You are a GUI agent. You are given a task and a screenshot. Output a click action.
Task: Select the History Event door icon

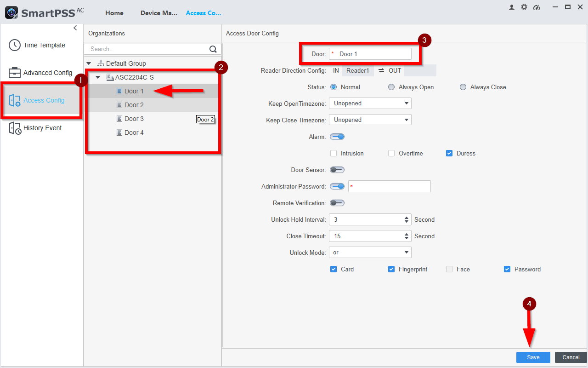[x=15, y=128]
